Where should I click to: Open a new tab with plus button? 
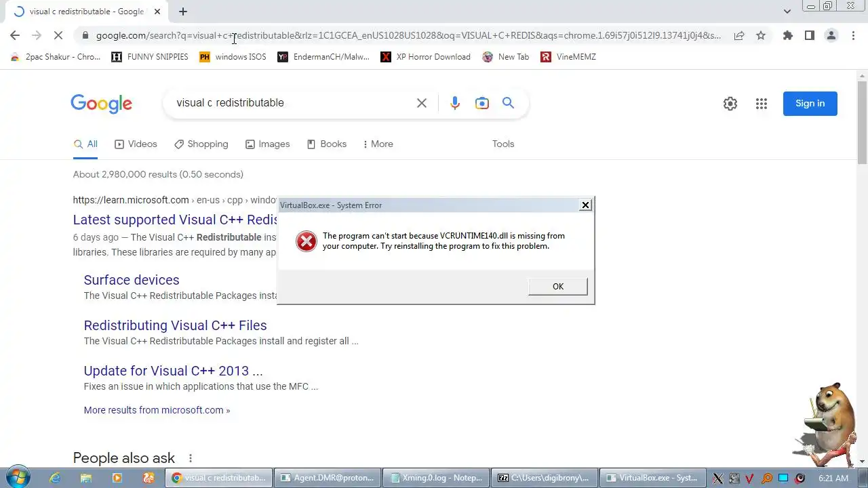pyautogui.click(x=183, y=12)
